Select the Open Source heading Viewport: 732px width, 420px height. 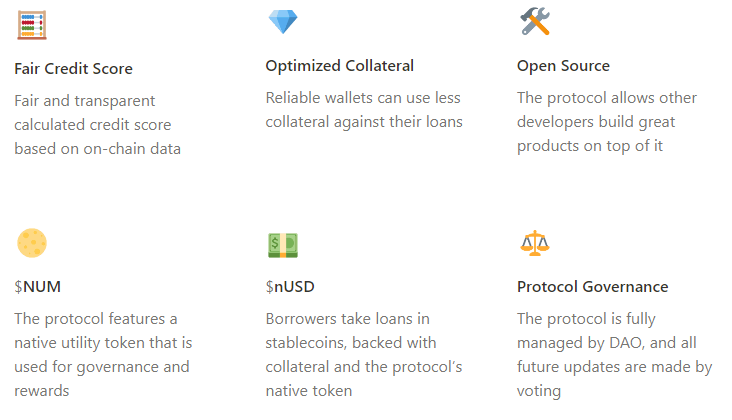coord(563,66)
